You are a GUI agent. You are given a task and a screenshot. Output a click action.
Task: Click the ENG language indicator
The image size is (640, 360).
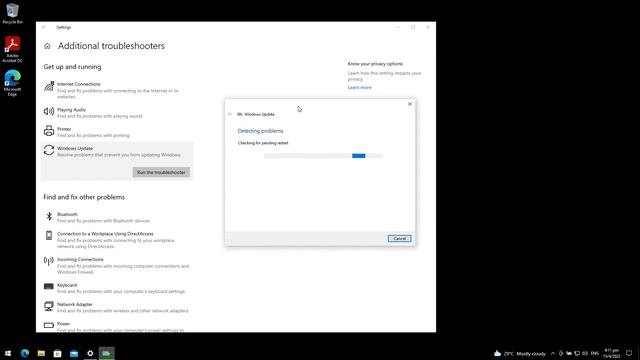click(x=595, y=353)
